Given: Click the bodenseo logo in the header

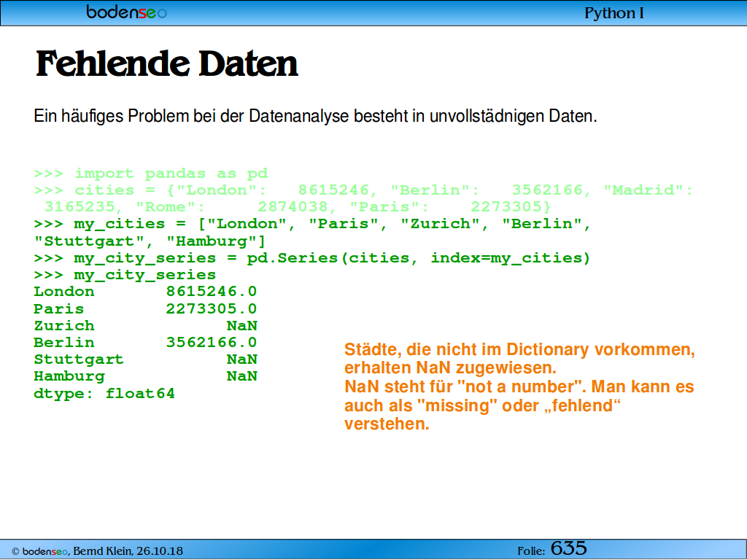Looking at the screenshot, I should [x=127, y=12].
